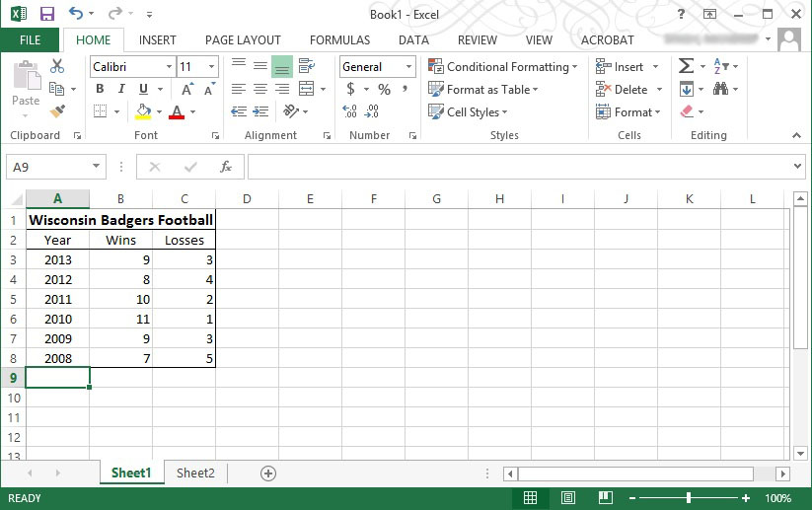The width and height of the screenshot is (812, 510).
Task: Click the Merge & Center icon
Action: 307,89
